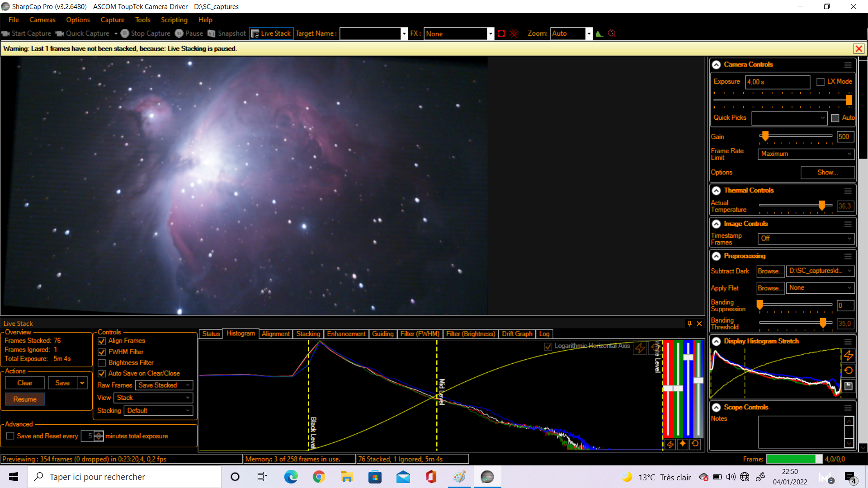Viewport: 868px width, 488px height.
Task: Reset the Display Histogram Stretch
Action: (849, 371)
